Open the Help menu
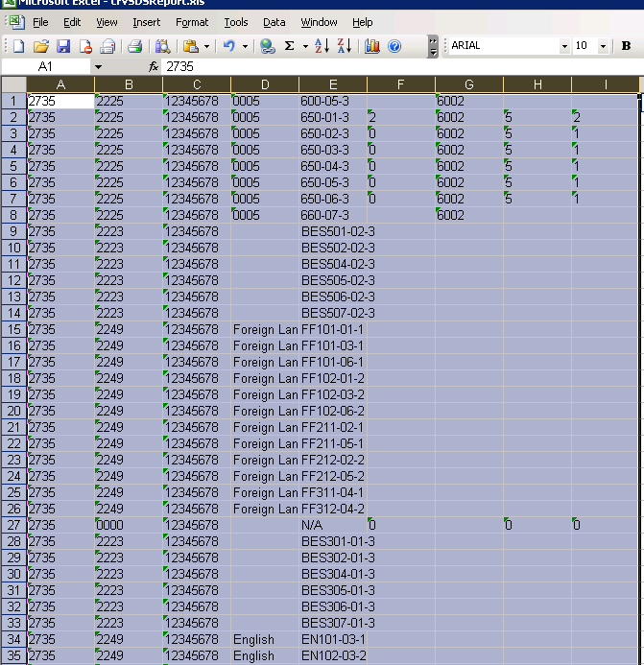644x665 pixels. (x=363, y=22)
